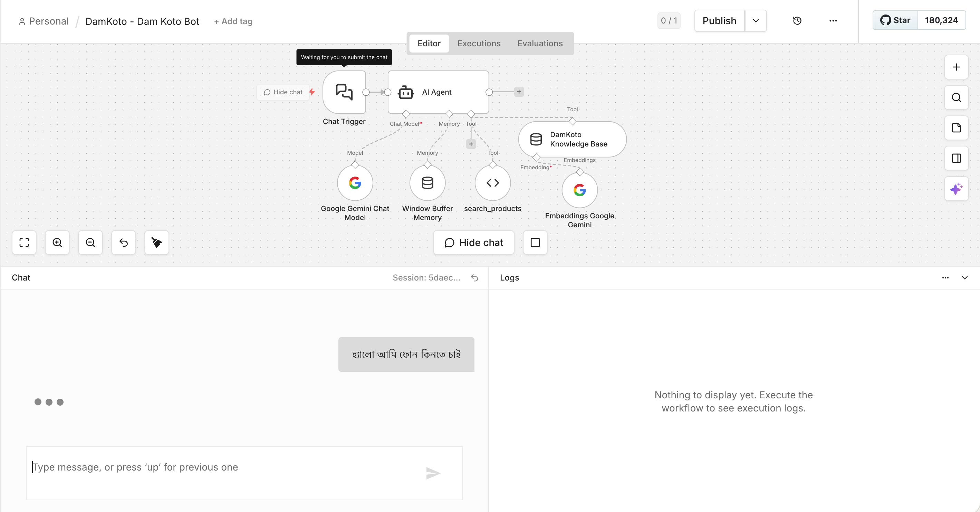
Task: Switch to the Evaluations tab
Action: (x=540, y=44)
